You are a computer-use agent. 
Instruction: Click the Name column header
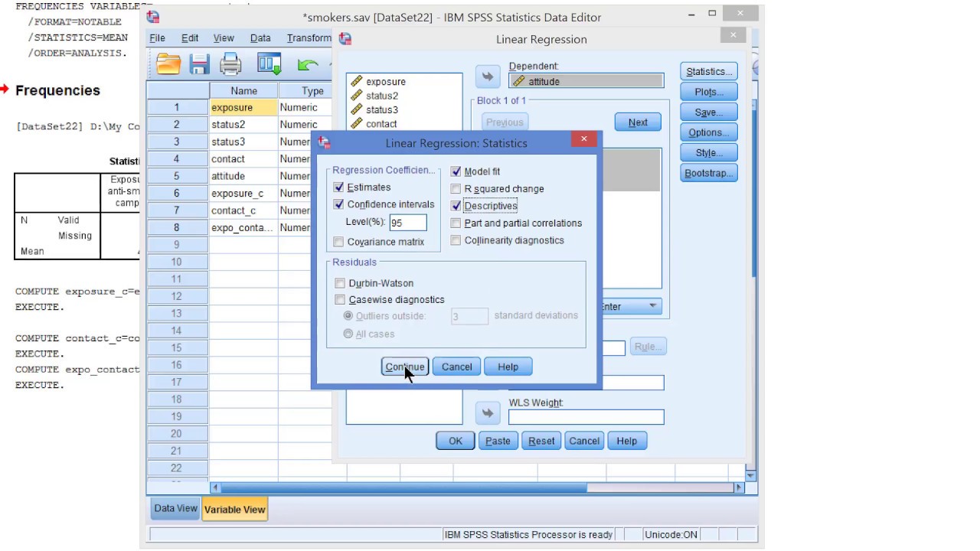click(x=243, y=90)
